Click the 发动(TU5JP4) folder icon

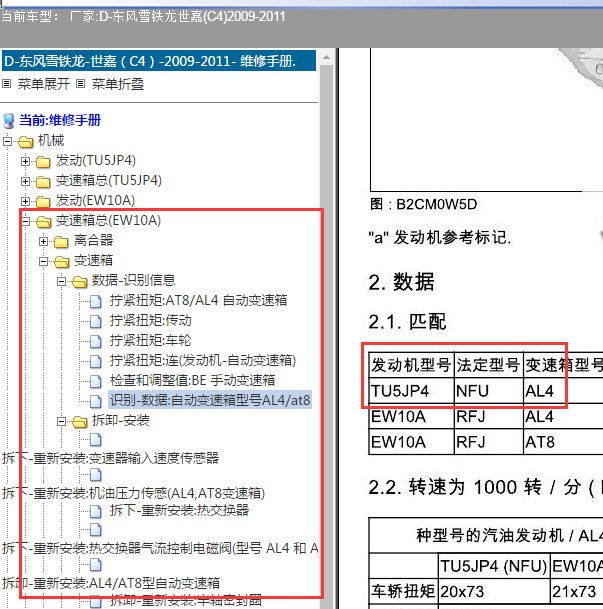click(43, 162)
